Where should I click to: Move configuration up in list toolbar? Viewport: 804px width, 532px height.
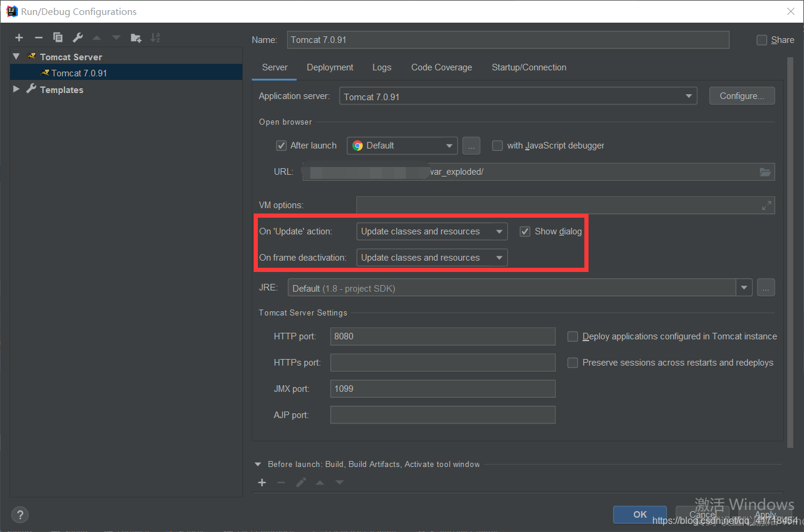click(97, 38)
